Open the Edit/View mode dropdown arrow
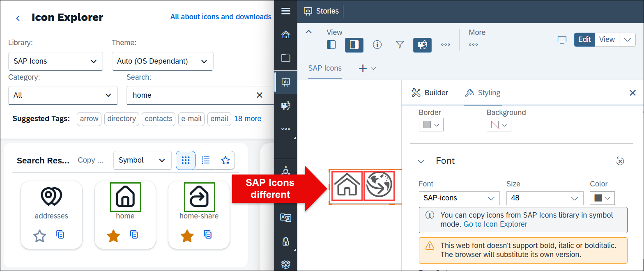 click(627, 39)
